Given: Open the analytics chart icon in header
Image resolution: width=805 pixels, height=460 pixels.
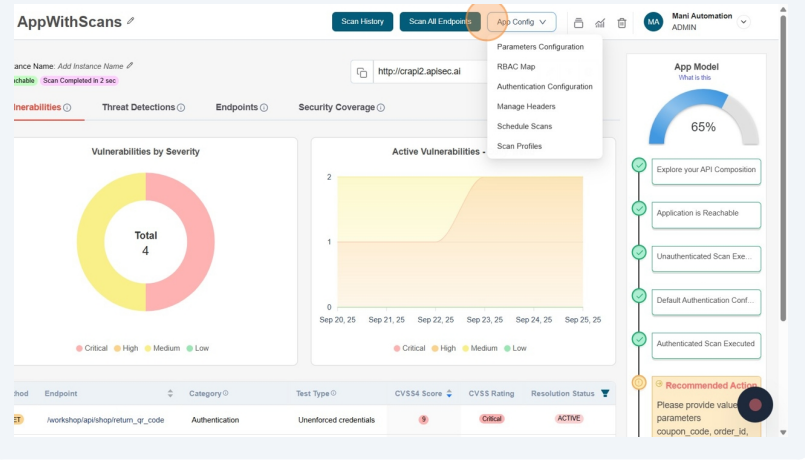Looking at the screenshot, I should pos(600,22).
